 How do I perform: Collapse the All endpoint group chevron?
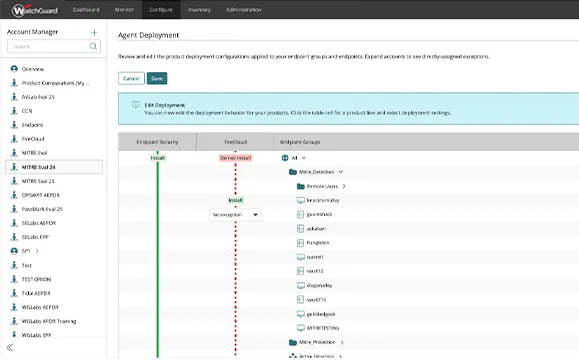click(304, 158)
